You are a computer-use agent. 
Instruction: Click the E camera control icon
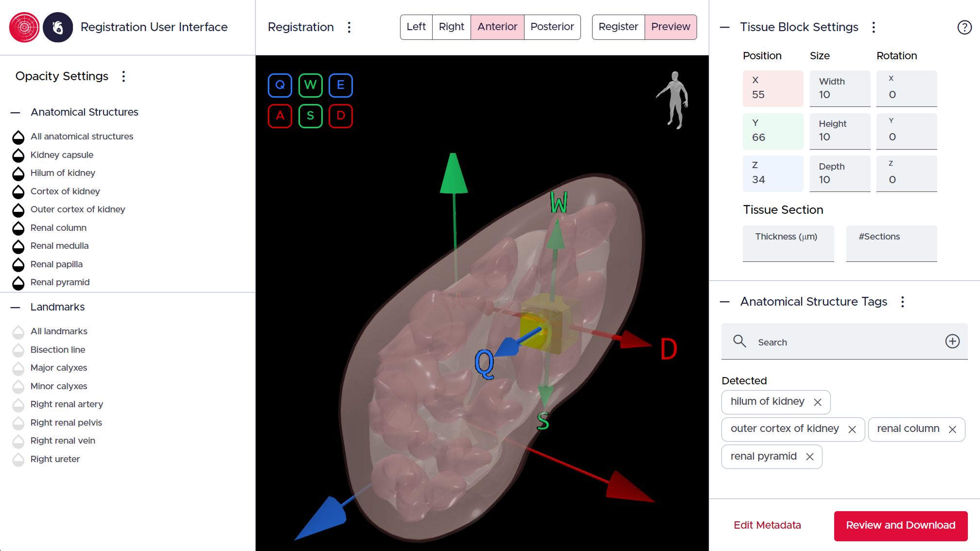pyautogui.click(x=341, y=85)
